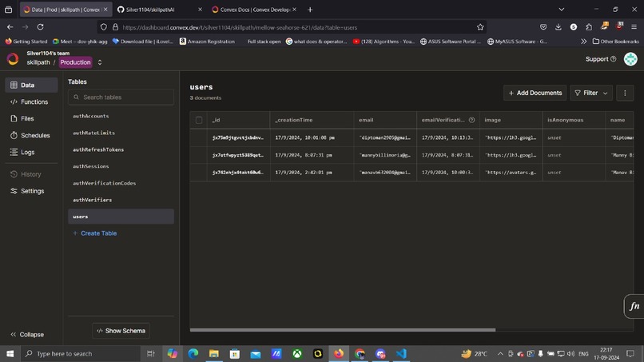Click Add Documents button
The image size is (644, 362).
[x=535, y=93]
